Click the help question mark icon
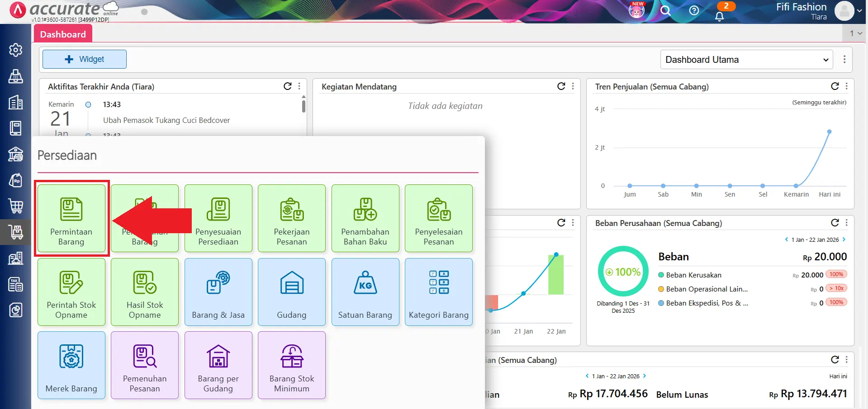 coord(694,10)
